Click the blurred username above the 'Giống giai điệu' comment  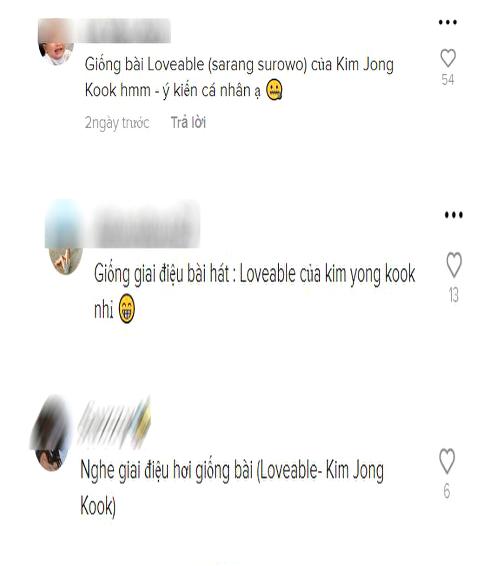[144, 225]
